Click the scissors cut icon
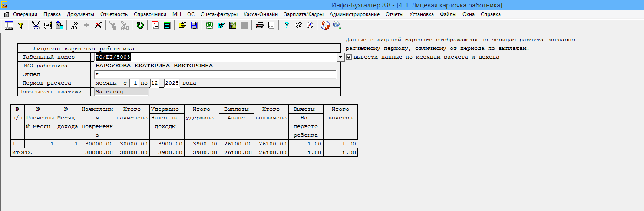Viewport: 644px width, 211px height. [x=36, y=25]
